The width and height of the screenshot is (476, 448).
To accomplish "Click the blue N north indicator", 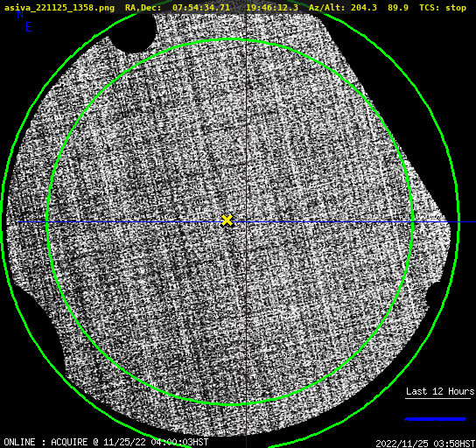I will 20,14.
